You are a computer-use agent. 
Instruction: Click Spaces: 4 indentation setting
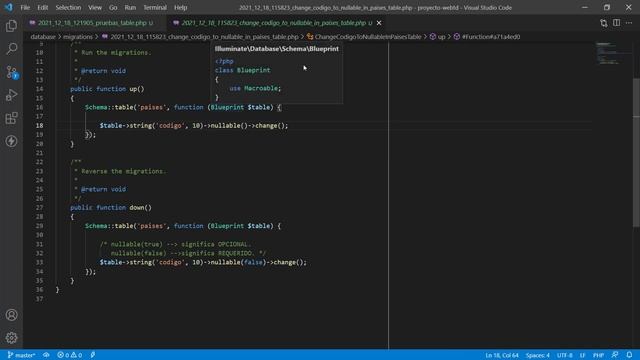coord(538,355)
